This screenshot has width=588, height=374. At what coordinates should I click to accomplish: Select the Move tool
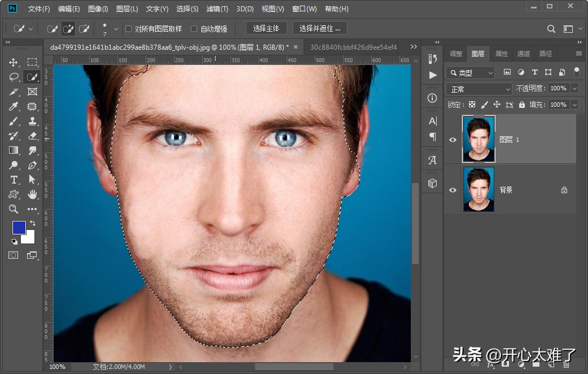pos(14,62)
